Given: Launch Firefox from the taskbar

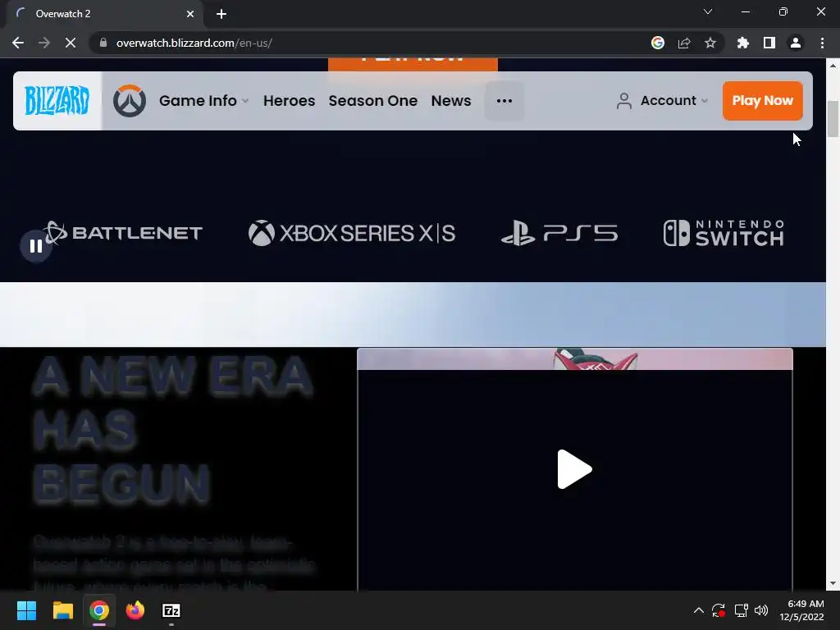Looking at the screenshot, I should 135,610.
